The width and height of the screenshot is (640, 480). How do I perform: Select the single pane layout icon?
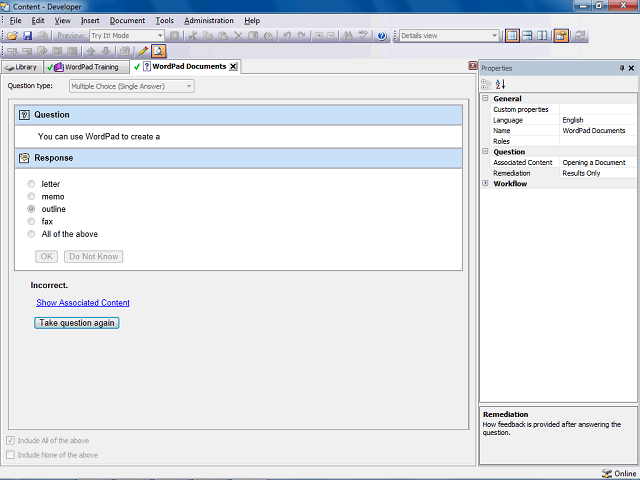512,36
